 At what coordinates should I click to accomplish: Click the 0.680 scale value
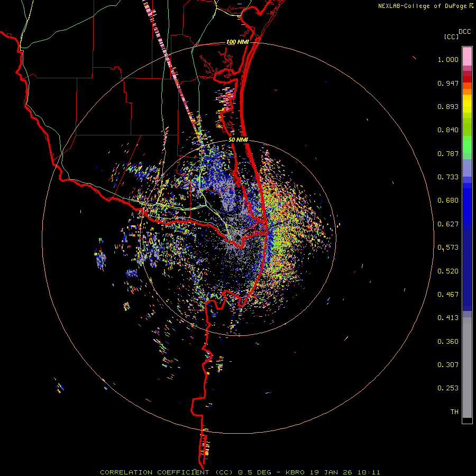pos(448,200)
